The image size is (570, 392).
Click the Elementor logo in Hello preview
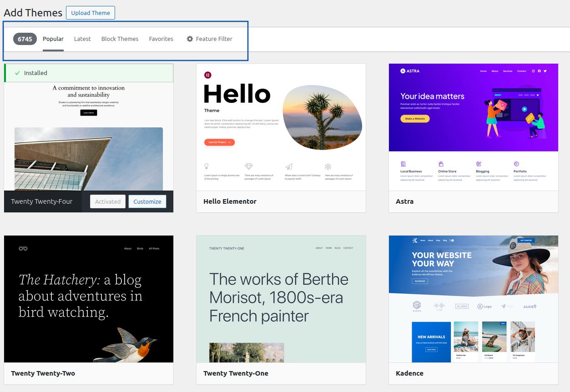(208, 75)
